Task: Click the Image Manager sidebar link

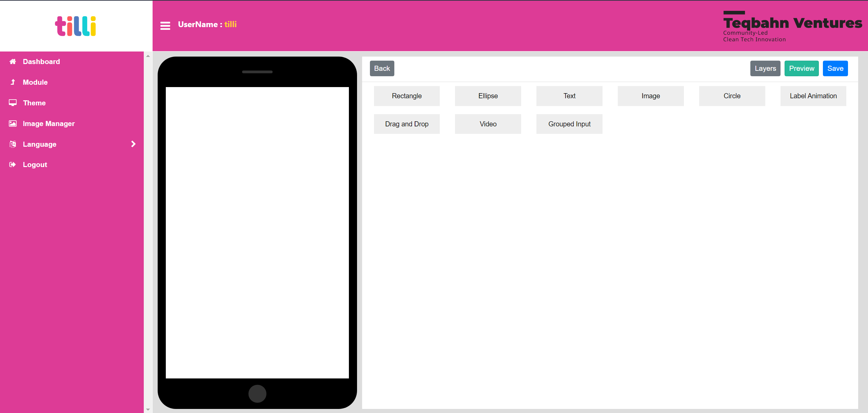Action: pyautogui.click(x=48, y=123)
